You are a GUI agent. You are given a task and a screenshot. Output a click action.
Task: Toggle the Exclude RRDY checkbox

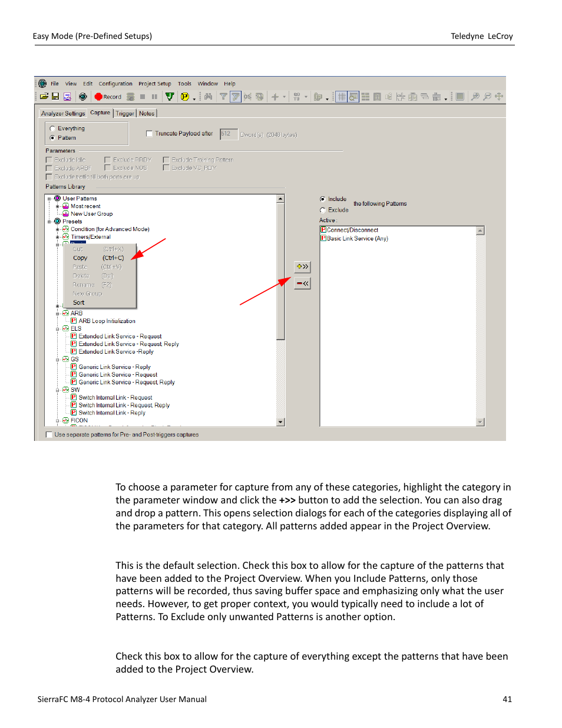click(x=107, y=160)
